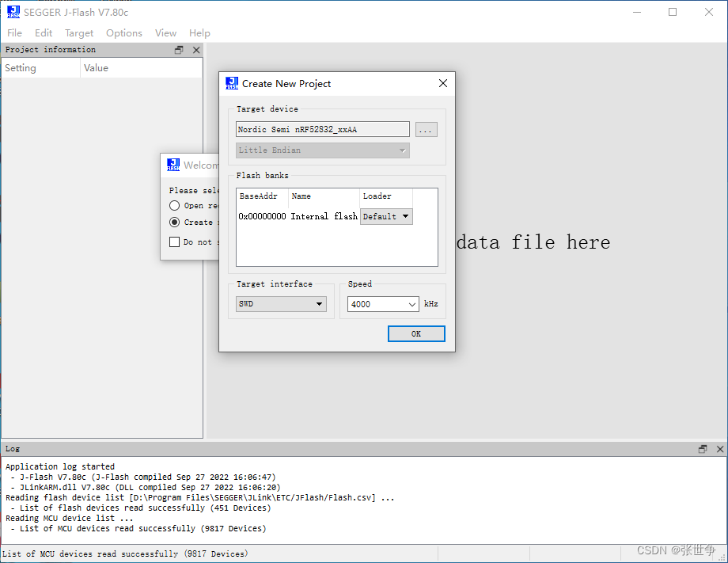This screenshot has width=728, height=563.
Task: Click the Name column header in Flash banks
Action: coord(324,196)
